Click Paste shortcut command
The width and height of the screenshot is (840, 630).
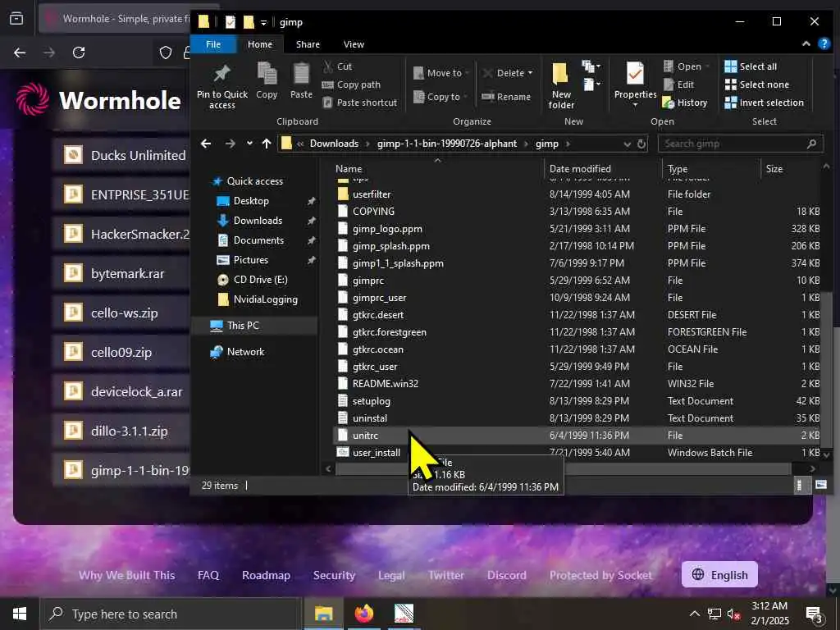coord(360,103)
